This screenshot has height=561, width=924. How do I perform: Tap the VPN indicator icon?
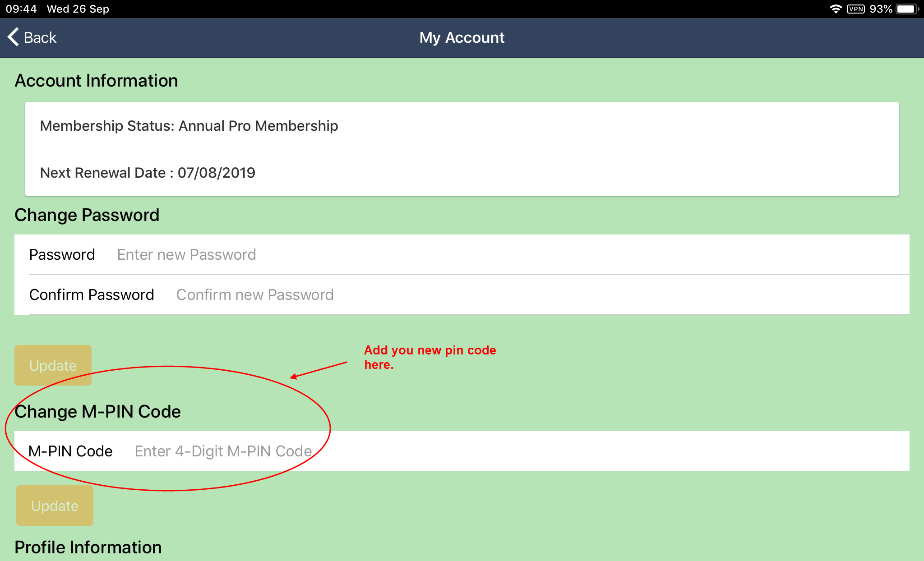855,9
